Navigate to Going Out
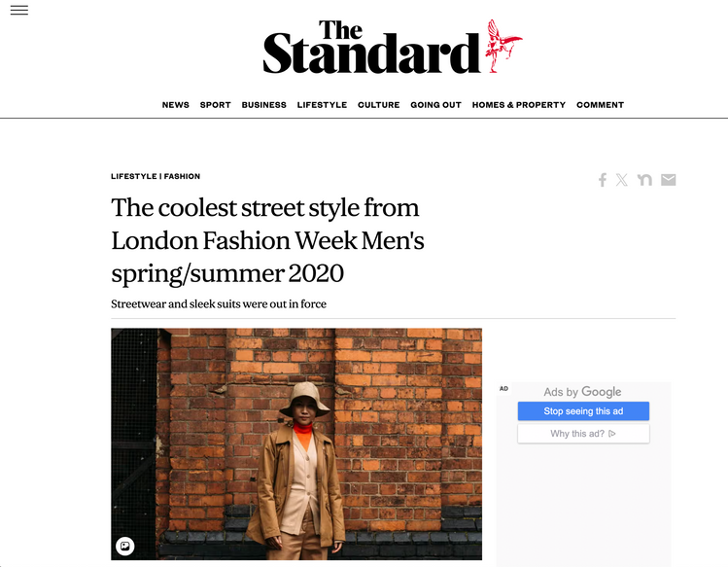 pos(435,105)
